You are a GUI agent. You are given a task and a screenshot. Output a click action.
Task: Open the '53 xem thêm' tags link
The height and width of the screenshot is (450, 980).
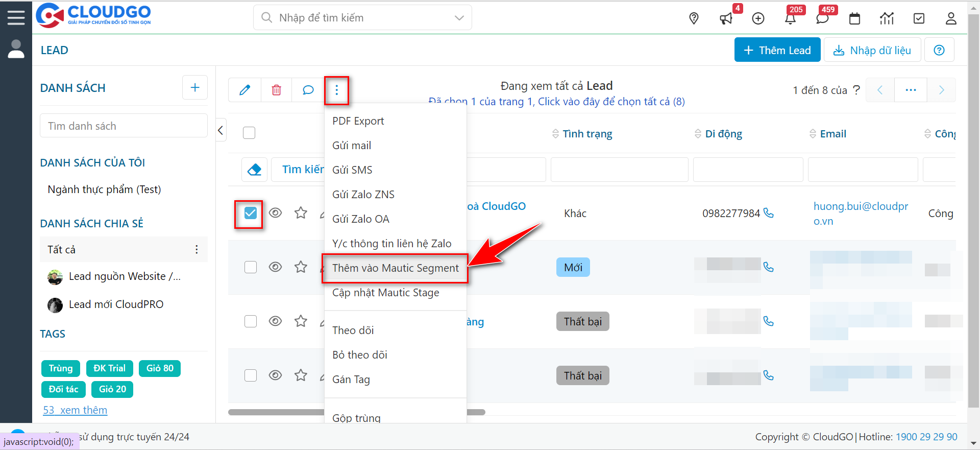click(75, 410)
